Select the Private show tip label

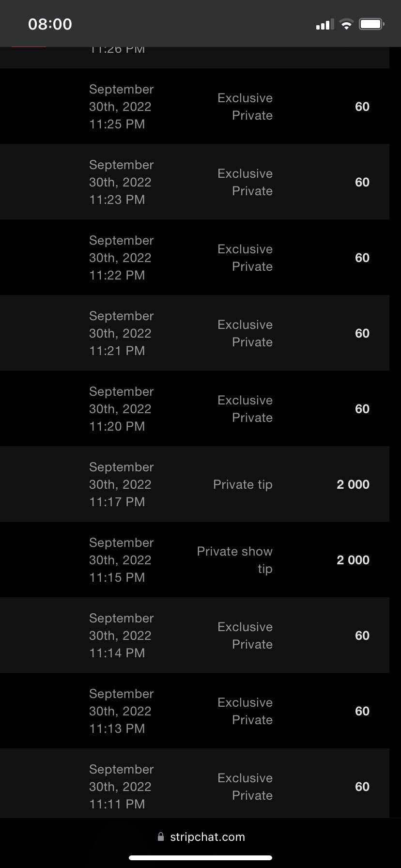point(235,560)
